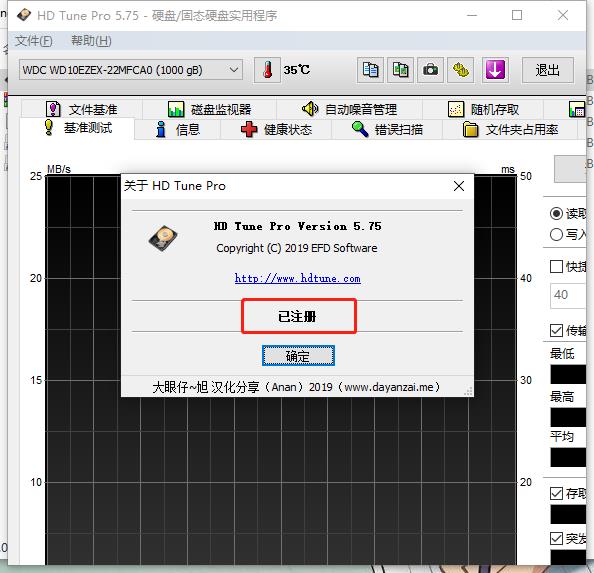Switch to the 随机存取 tab
Screen dimensions: 594x573
483,109
